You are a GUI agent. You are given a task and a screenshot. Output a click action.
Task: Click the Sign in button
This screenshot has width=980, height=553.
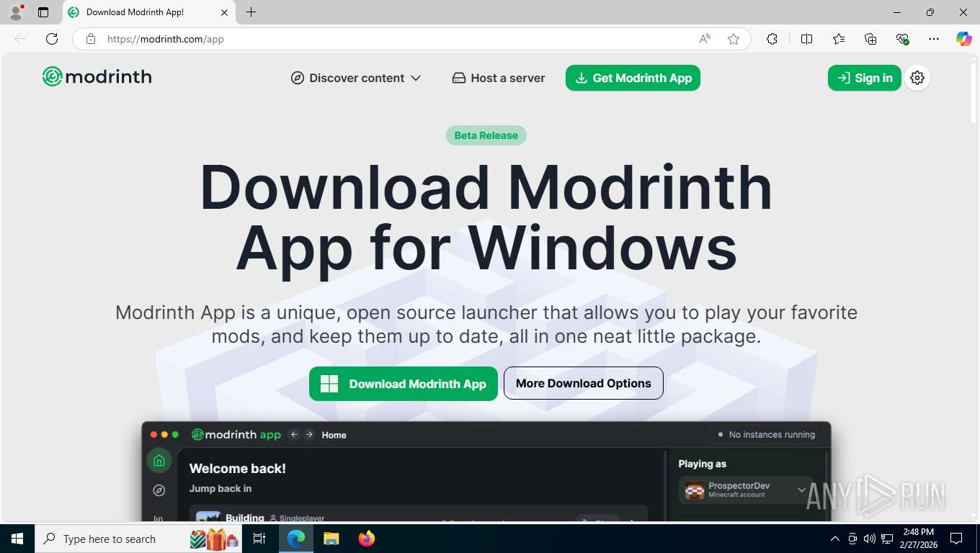click(x=864, y=78)
